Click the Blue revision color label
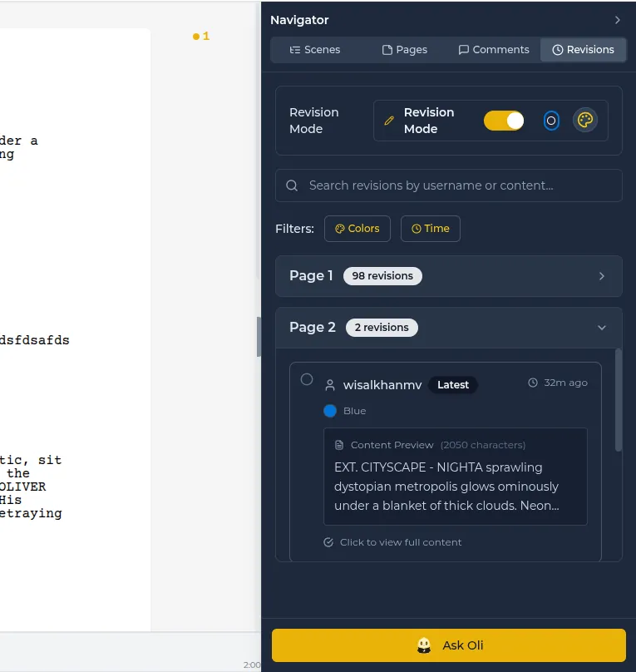Screen dimensions: 636x672 355,411
